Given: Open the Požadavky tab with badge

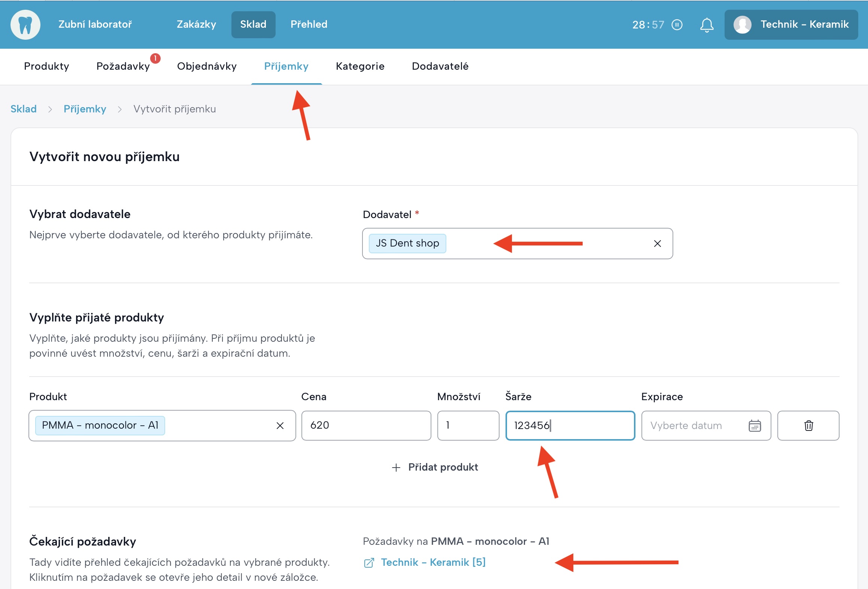Looking at the screenshot, I should click(123, 66).
